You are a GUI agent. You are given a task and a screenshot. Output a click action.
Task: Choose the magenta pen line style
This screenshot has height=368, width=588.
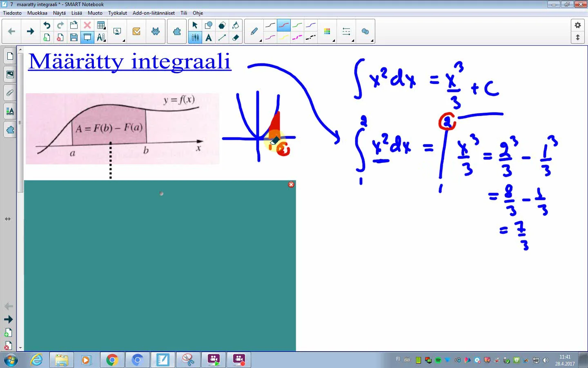(x=270, y=38)
